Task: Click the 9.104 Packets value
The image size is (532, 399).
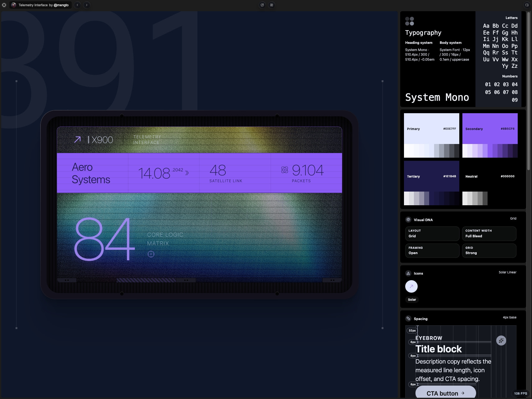Action: [x=308, y=170]
